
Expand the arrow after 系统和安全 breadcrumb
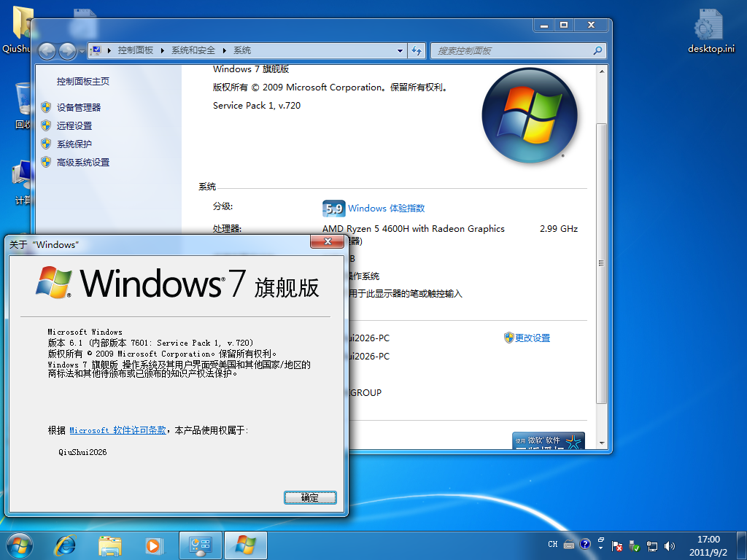[225, 50]
